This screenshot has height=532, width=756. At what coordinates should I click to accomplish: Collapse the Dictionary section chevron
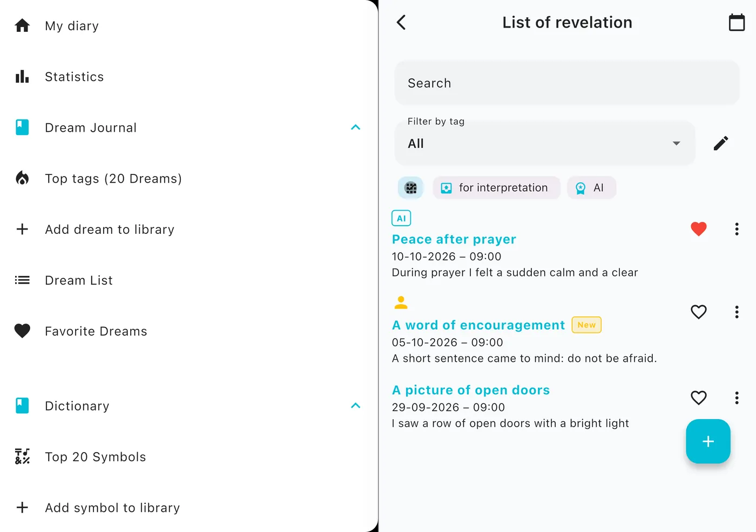355,406
